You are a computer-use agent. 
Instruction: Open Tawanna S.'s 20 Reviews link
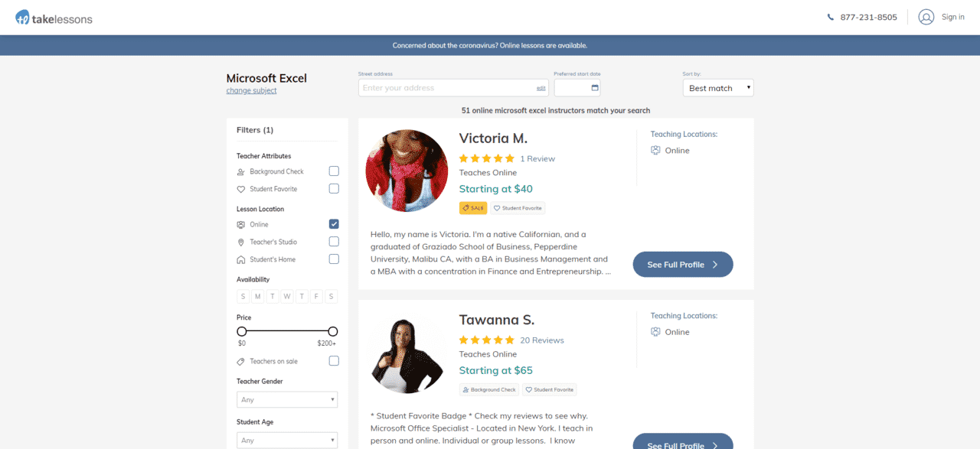pyautogui.click(x=542, y=340)
